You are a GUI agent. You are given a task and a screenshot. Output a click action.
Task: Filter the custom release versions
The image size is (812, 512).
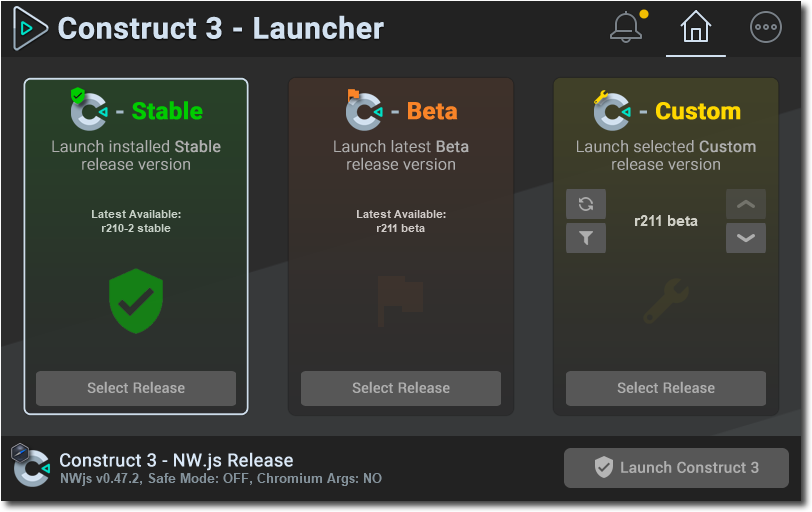pos(586,238)
